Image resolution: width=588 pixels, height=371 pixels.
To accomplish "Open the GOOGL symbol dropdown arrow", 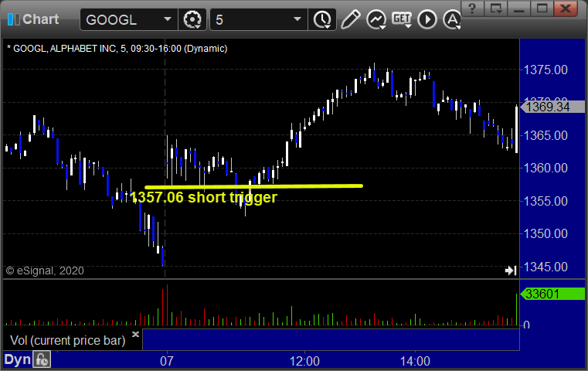I will [x=167, y=19].
